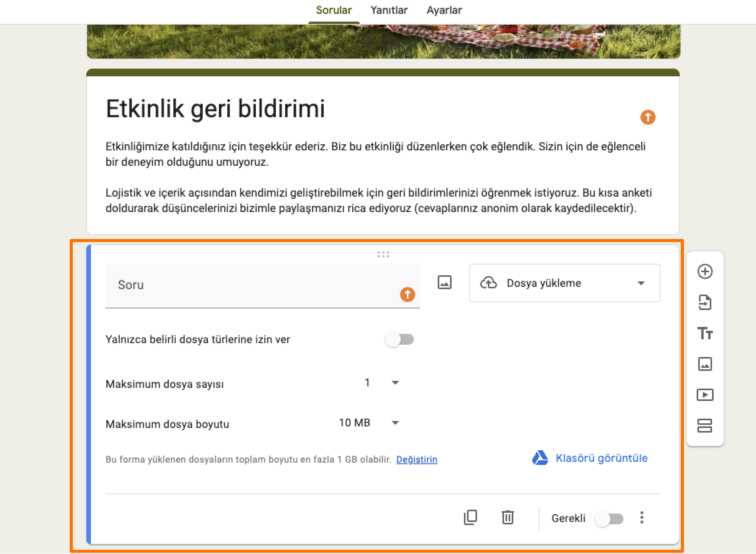Click orange arrow badge in Soru field

pyautogui.click(x=407, y=295)
